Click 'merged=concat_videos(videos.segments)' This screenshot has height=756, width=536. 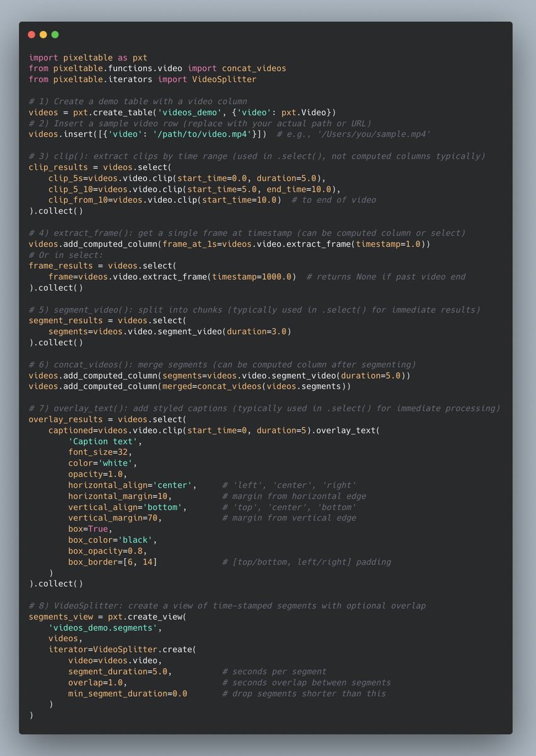(x=253, y=386)
